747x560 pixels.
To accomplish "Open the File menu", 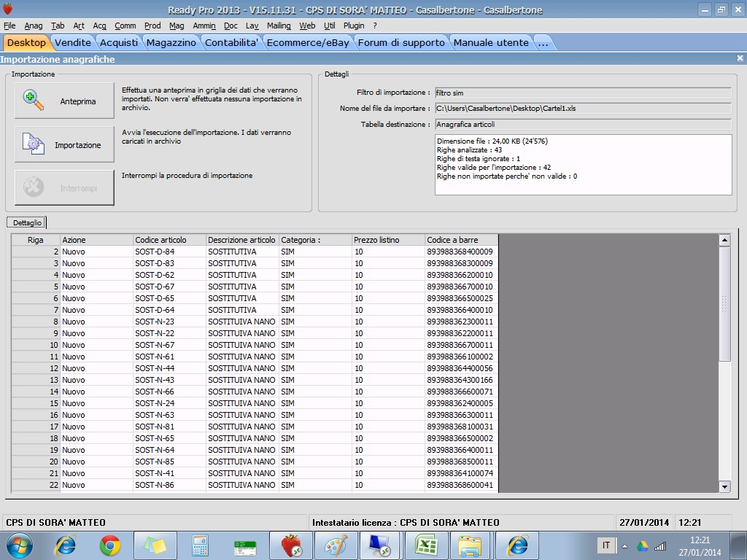I will coord(9,26).
